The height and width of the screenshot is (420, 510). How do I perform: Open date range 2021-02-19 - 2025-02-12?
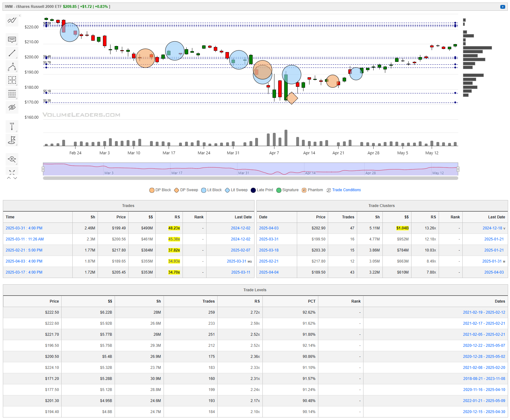pos(484,312)
